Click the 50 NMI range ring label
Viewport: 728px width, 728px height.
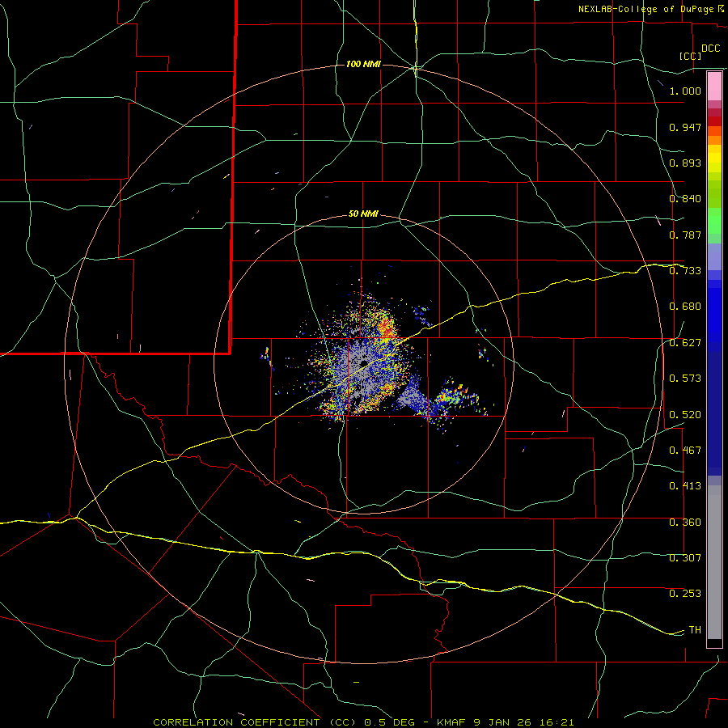[x=363, y=214]
